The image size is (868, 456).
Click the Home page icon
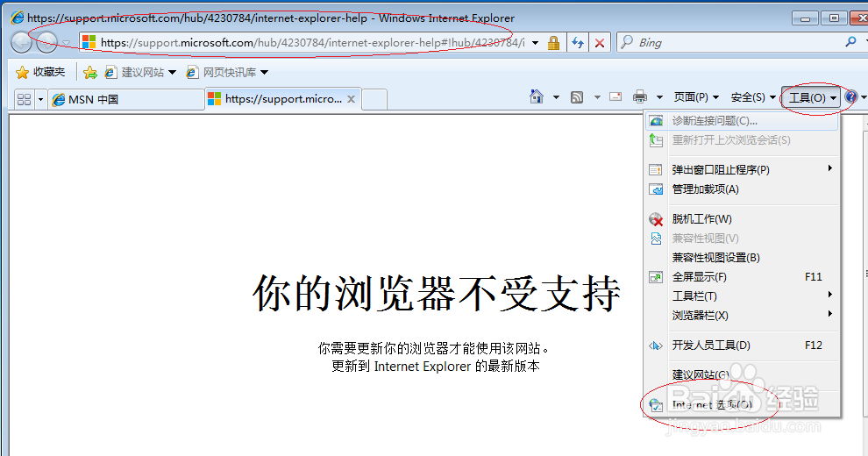point(537,96)
